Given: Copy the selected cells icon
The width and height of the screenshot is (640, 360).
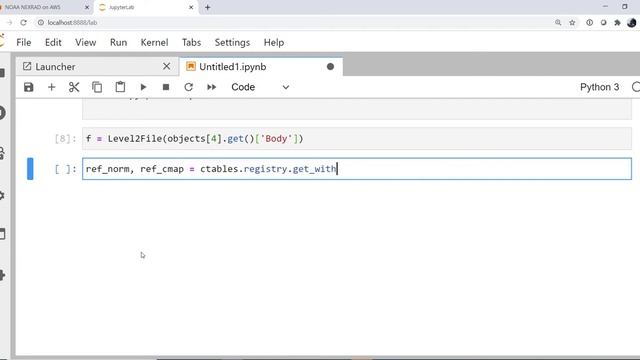Looking at the screenshot, I should pyautogui.click(x=97, y=87).
